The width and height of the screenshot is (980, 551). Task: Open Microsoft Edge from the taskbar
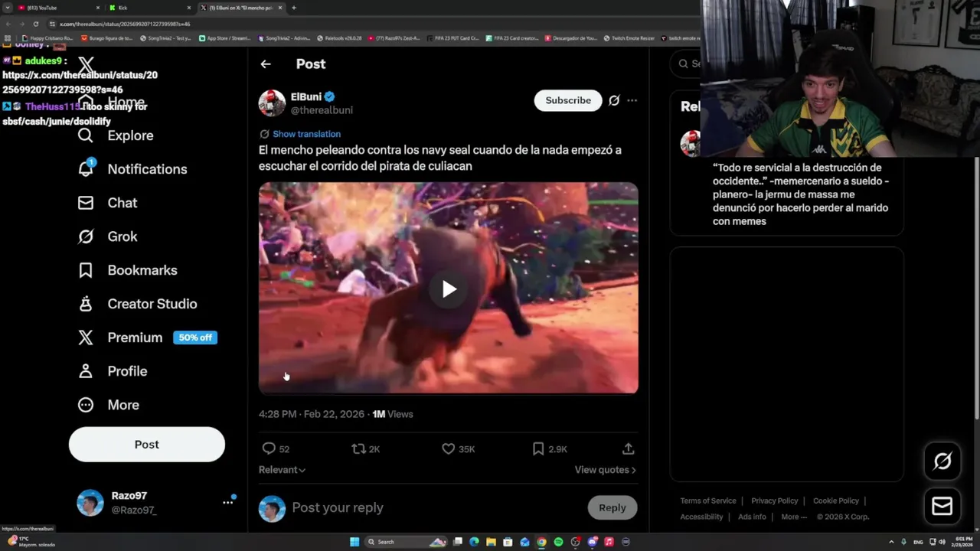(474, 542)
